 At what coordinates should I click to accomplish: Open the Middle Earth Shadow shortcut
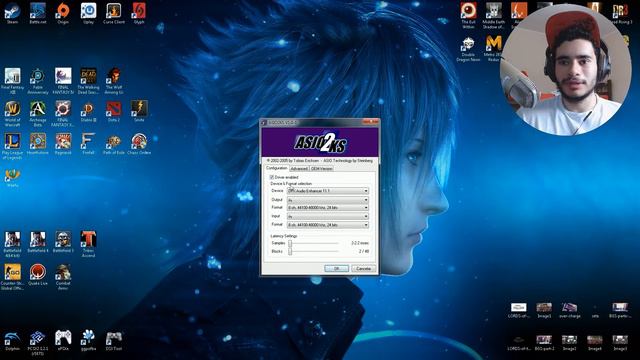493,16
